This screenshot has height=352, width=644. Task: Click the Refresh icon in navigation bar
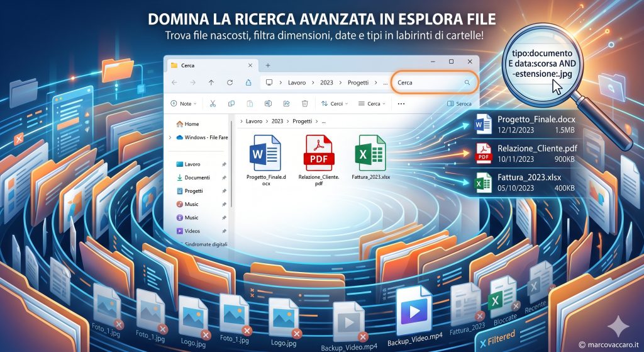(x=230, y=82)
